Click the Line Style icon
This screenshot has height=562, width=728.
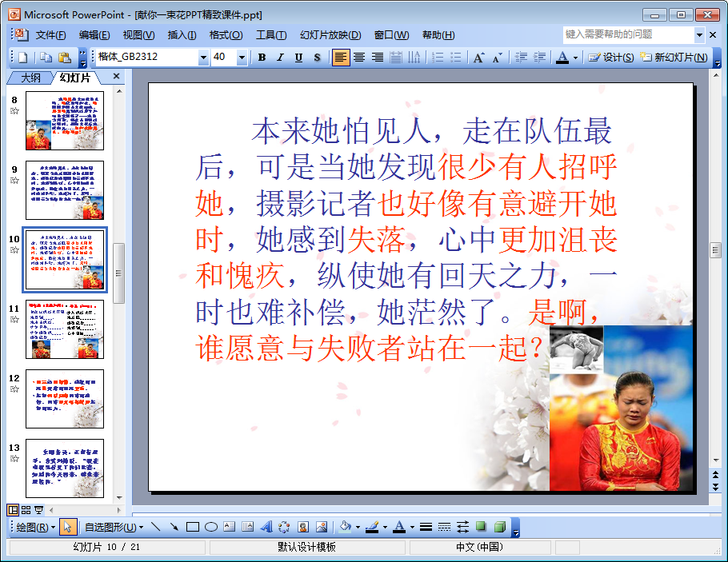click(x=426, y=527)
